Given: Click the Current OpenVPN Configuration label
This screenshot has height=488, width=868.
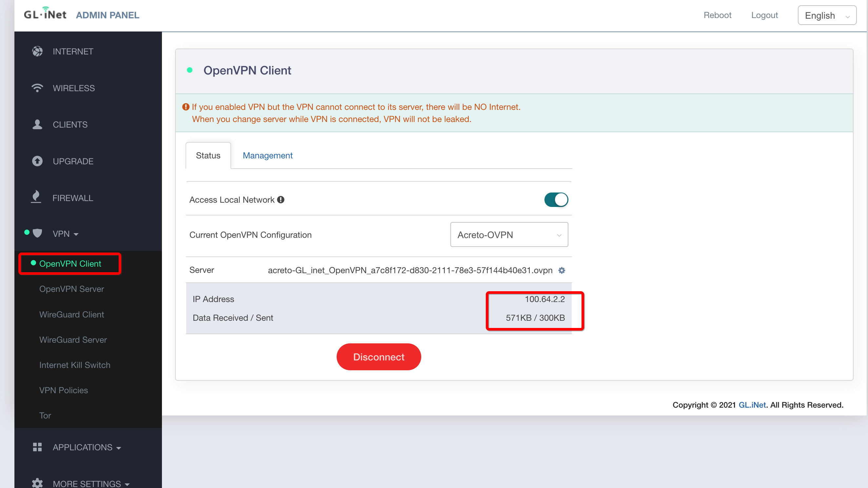Looking at the screenshot, I should (250, 234).
